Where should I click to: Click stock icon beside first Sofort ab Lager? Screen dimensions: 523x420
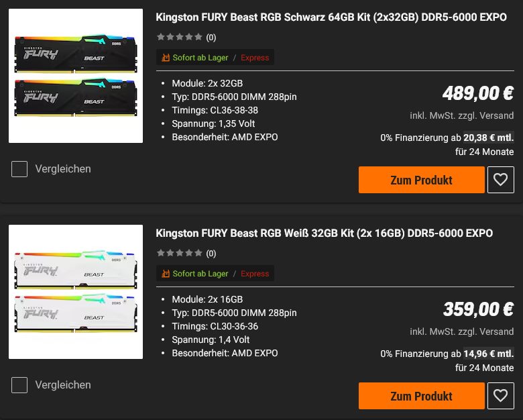pyautogui.click(x=166, y=58)
